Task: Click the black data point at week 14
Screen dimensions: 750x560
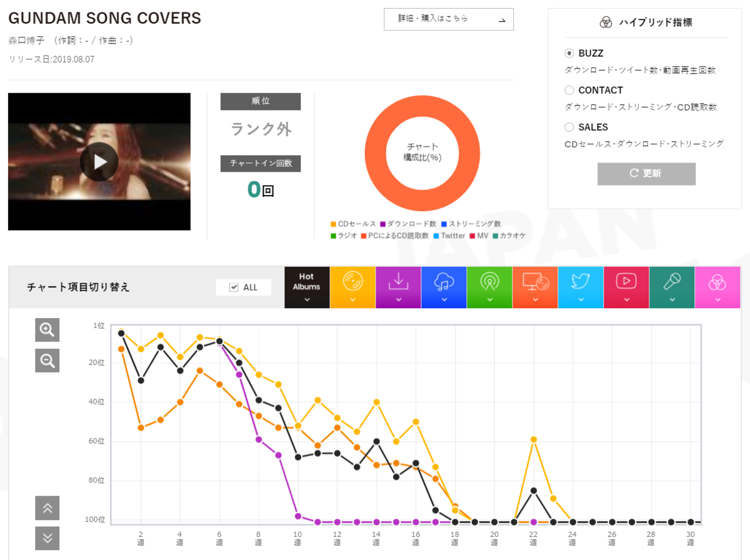Action: click(x=376, y=441)
